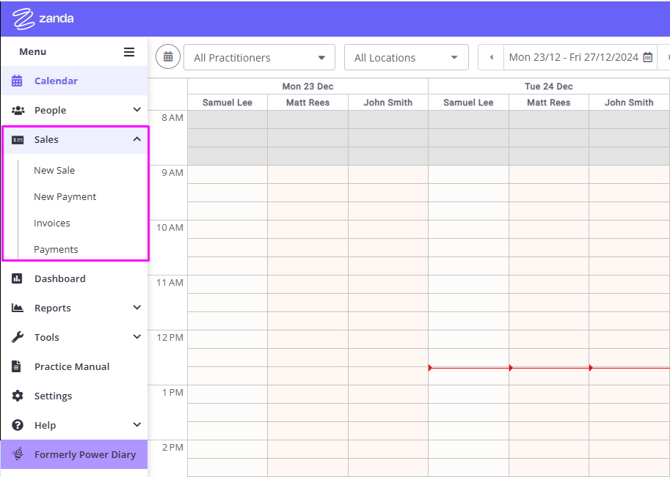
Task: Click the Dashboard chart icon
Action: 17,279
